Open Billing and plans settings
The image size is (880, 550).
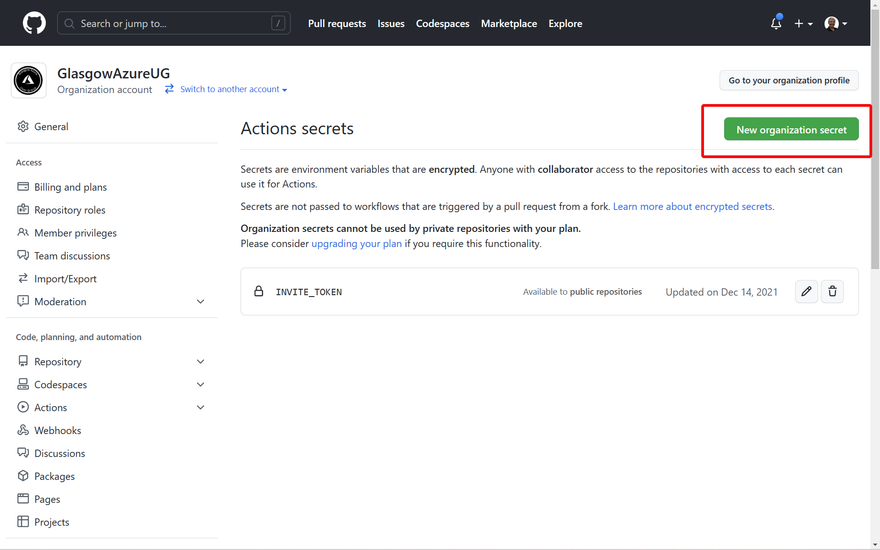pyautogui.click(x=70, y=187)
